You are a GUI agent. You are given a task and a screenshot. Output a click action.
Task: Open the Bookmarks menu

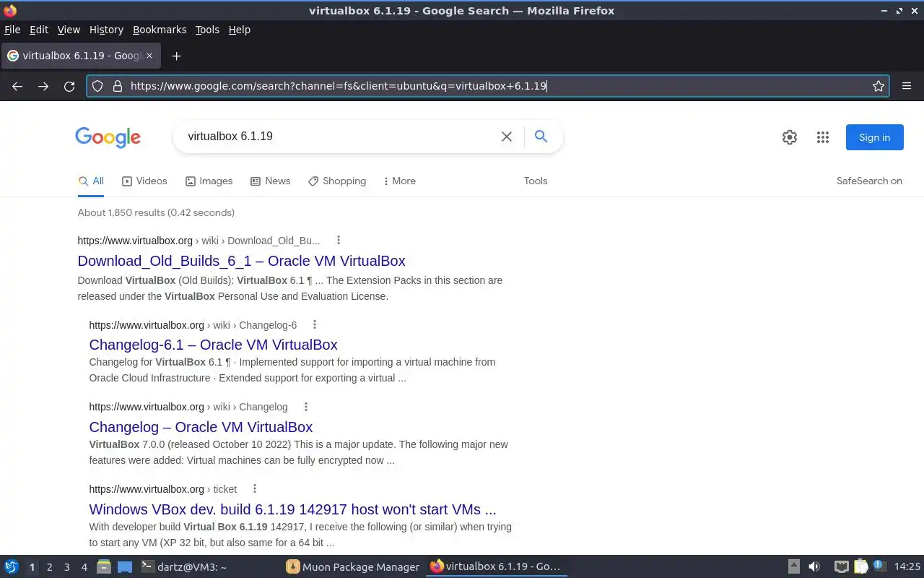click(160, 30)
